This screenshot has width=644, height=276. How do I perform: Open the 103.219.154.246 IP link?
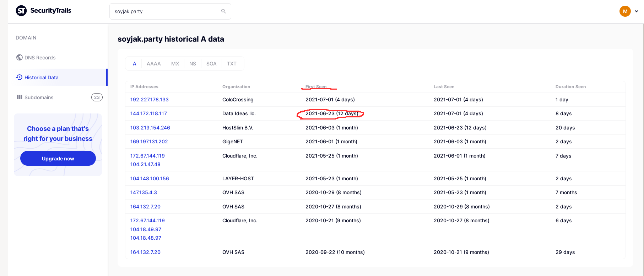point(150,128)
